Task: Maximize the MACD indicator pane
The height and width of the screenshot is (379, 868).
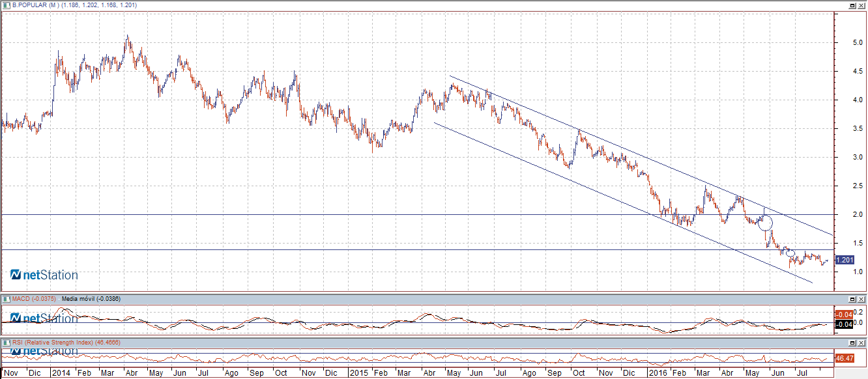Action: coord(852,299)
